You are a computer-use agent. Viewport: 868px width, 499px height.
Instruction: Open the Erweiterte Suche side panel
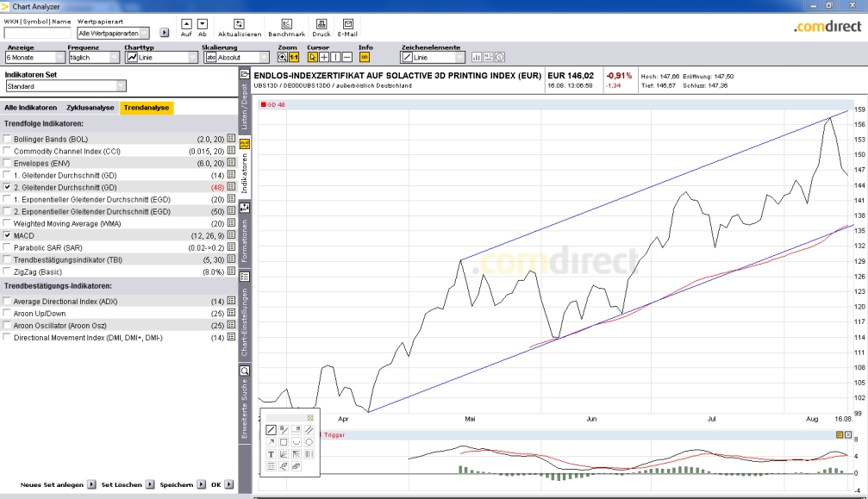coord(244,402)
